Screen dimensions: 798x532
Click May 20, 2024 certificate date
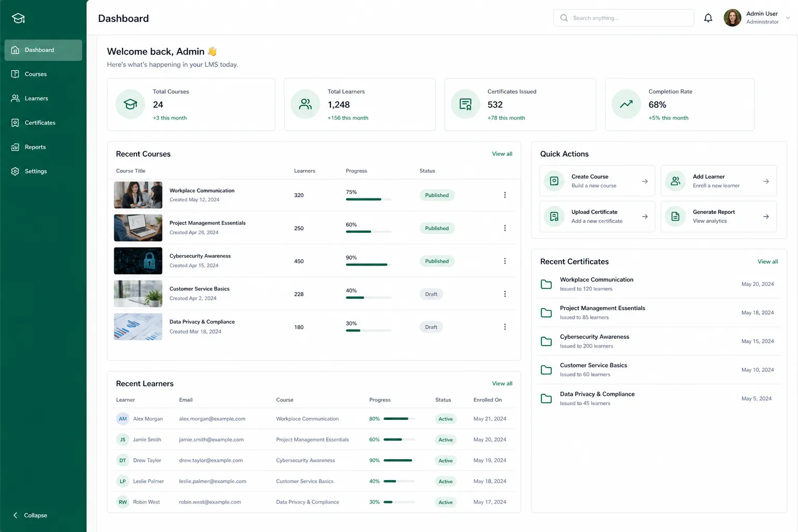click(757, 284)
